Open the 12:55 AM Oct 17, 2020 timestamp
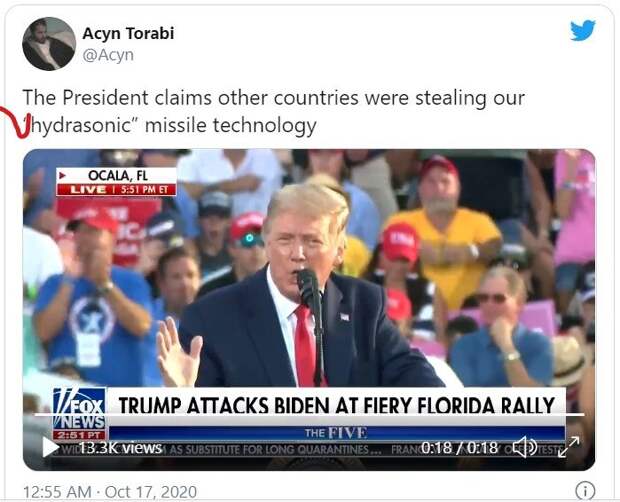Image resolution: width=620 pixels, height=502 pixels. [110, 492]
